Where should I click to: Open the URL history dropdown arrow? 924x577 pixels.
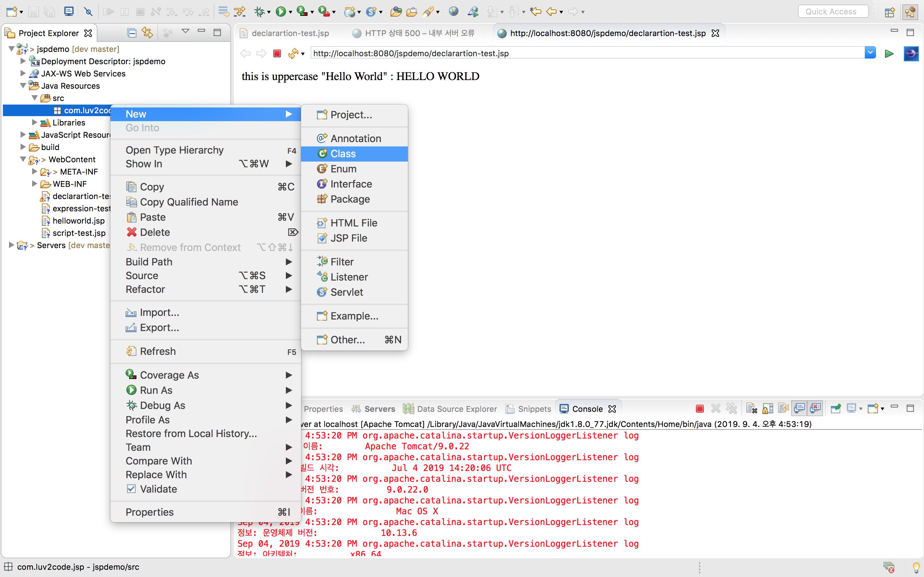click(x=870, y=53)
